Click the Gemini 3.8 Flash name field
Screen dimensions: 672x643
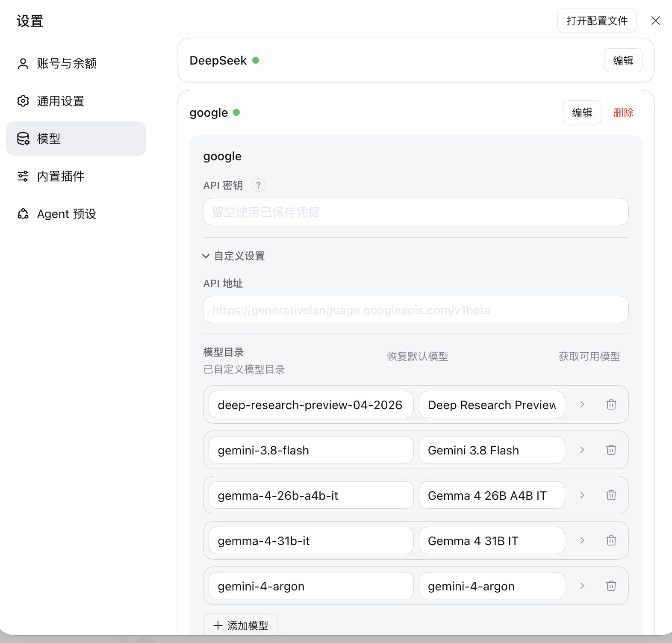click(492, 450)
